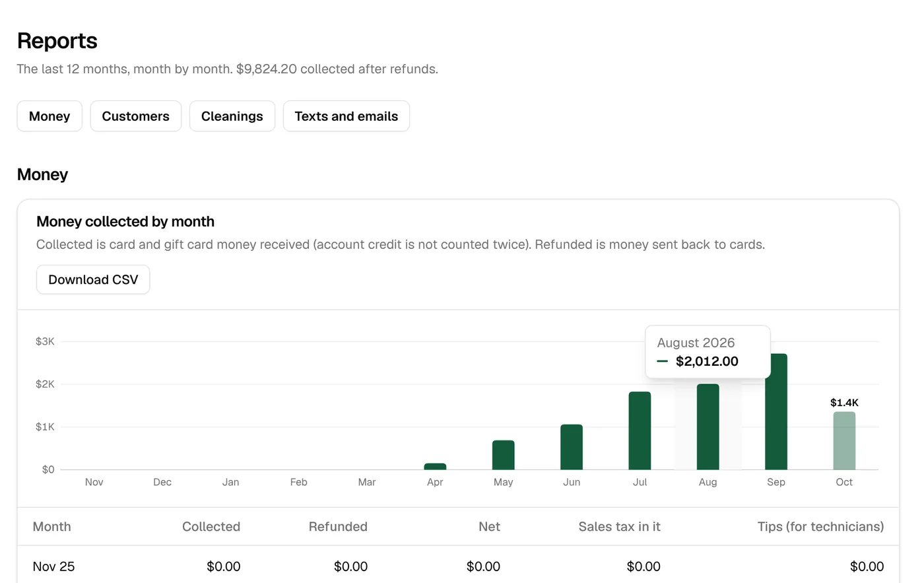Click the August 2026 tooltip title
924x583 pixels.
click(x=696, y=343)
